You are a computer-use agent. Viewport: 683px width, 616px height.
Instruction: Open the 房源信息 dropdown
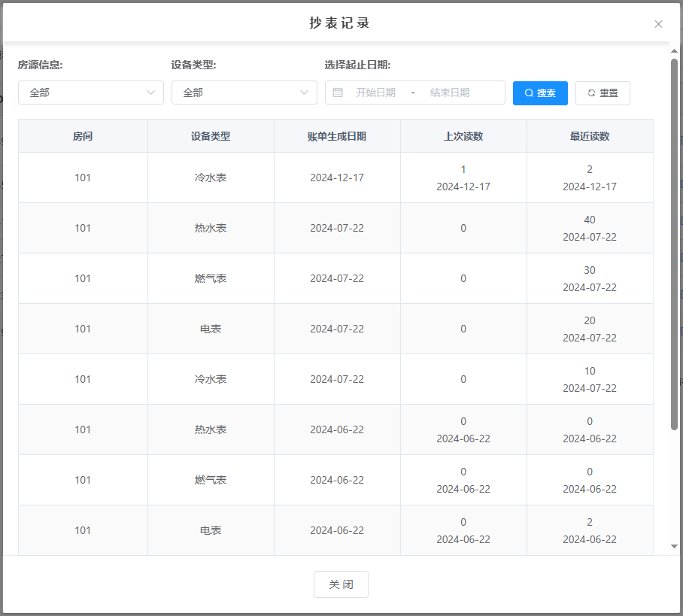point(90,93)
